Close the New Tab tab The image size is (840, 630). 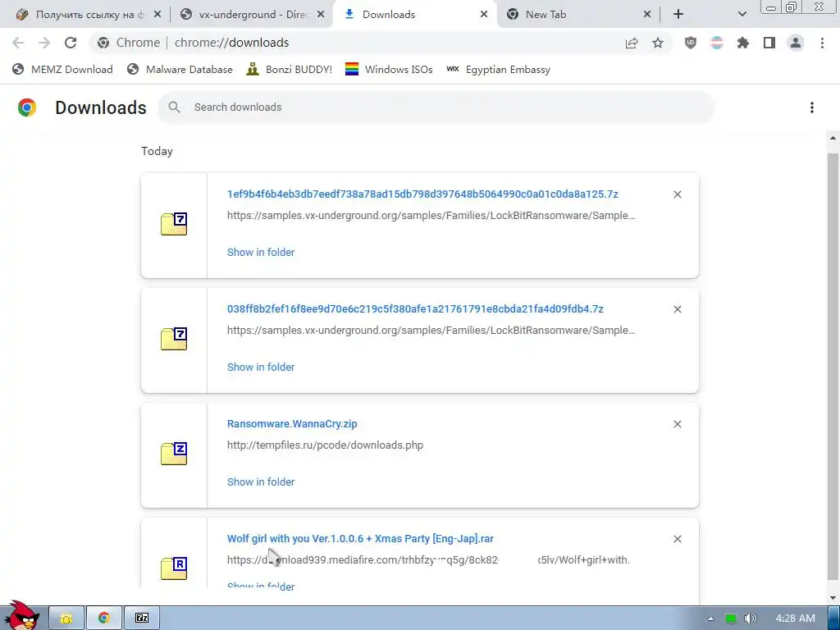click(x=647, y=15)
